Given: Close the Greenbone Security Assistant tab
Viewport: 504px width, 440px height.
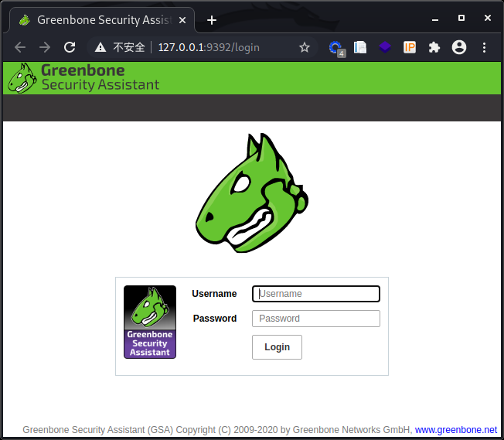Looking at the screenshot, I should point(182,20).
